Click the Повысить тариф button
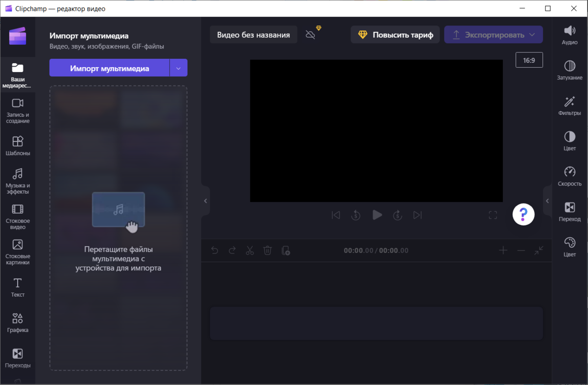The width and height of the screenshot is (588, 385). 395,34
